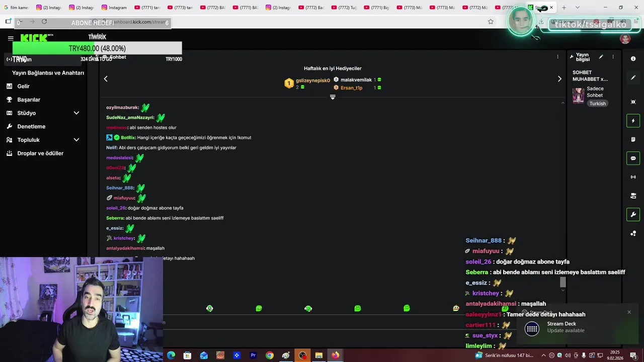Toggle the wrench stream info panel

[633, 215]
